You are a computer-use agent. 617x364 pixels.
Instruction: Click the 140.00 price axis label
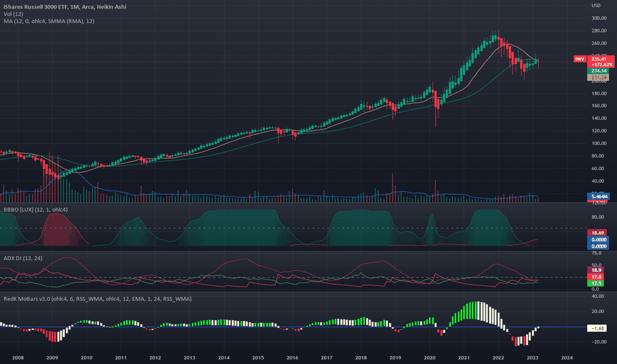[599, 118]
